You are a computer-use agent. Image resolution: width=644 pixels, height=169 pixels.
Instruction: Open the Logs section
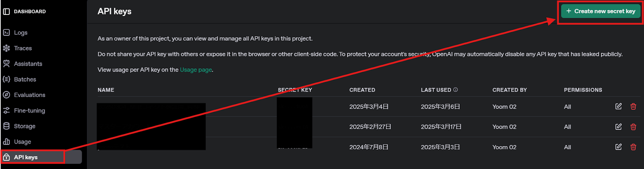[21, 33]
